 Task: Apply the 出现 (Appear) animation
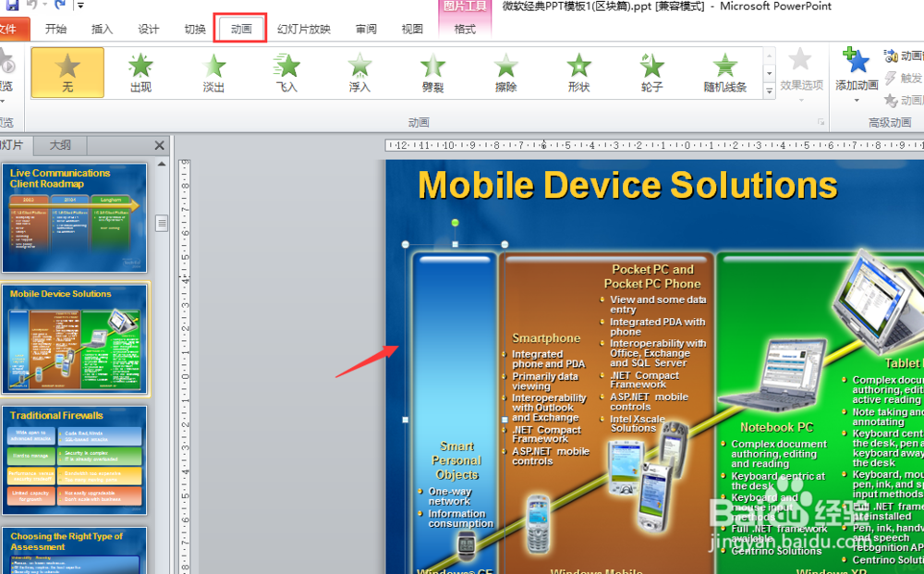pyautogui.click(x=140, y=72)
